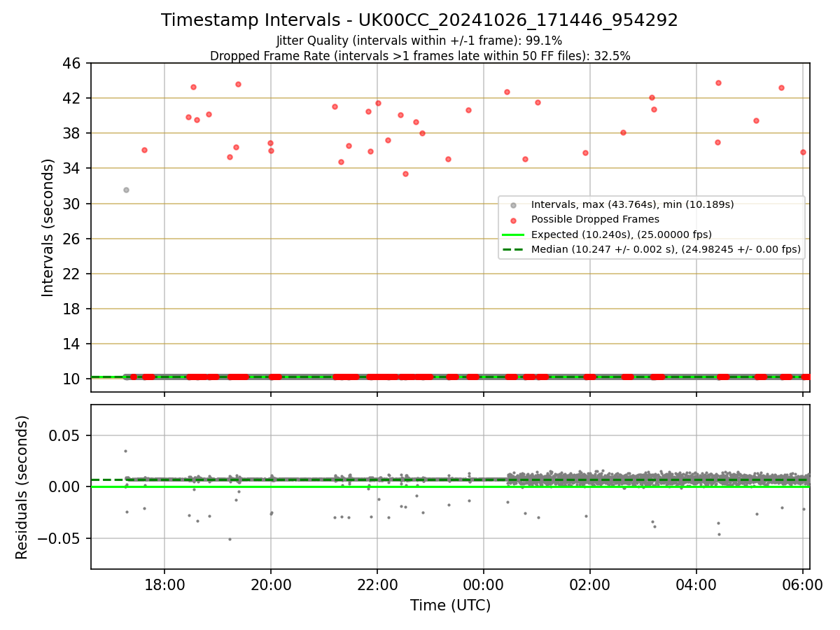
Task: Click the x-axis tick label '22:00'
Action: 377,584
